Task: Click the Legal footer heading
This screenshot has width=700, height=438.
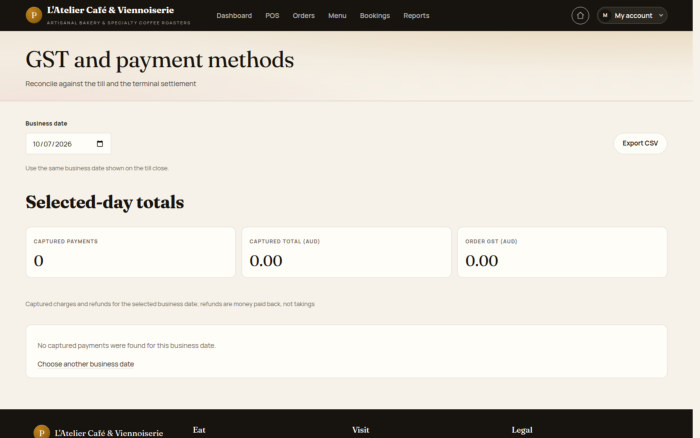Action: coord(522,430)
